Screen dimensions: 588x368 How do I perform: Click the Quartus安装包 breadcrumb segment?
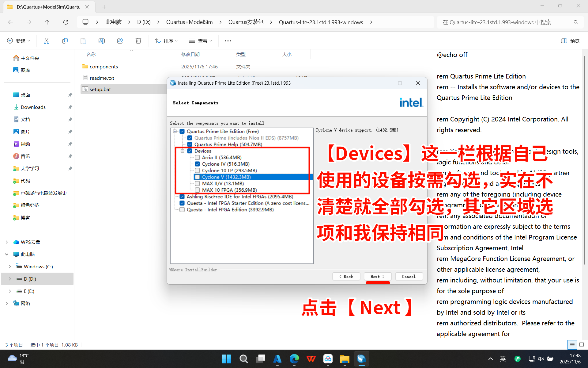pos(246,22)
